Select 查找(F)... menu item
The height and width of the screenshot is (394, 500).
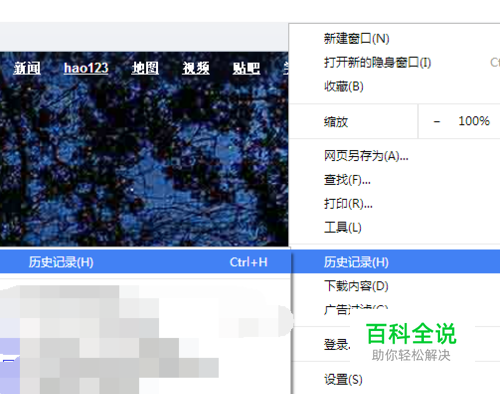click(347, 180)
